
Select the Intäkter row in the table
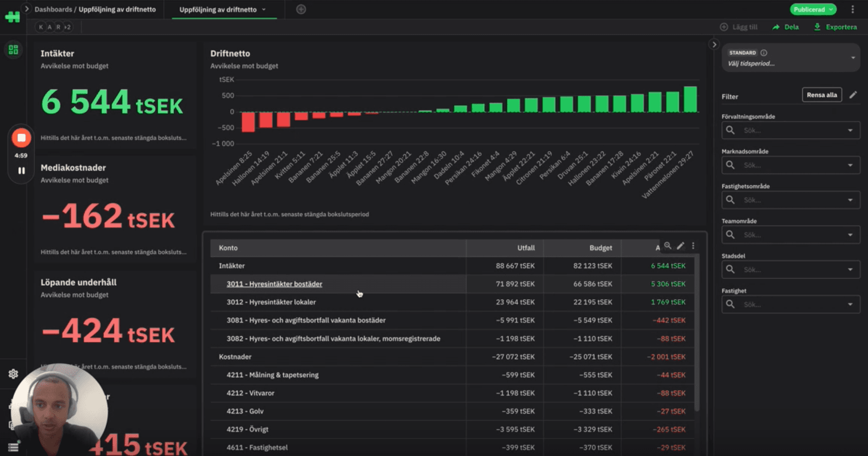pos(452,266)
